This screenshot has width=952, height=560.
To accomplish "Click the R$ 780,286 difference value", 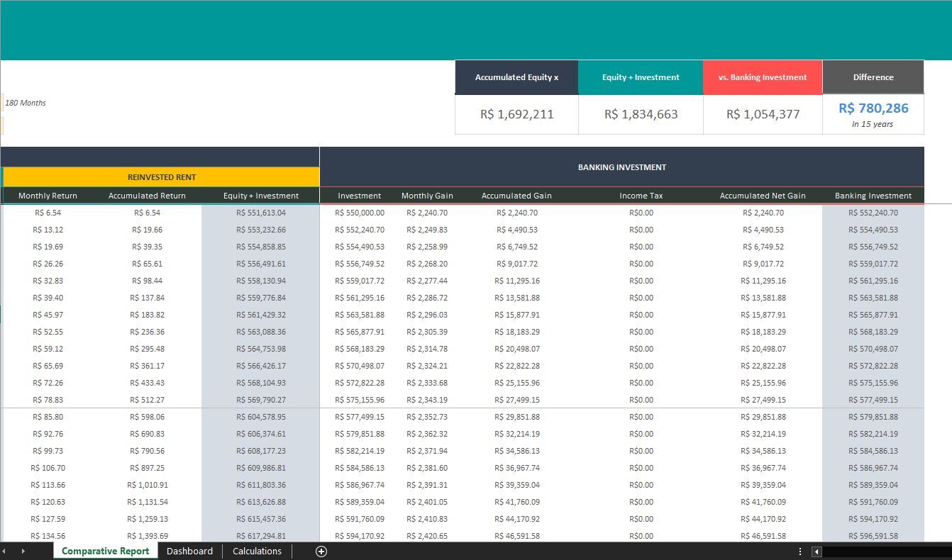I will click(x=873, y=108).
